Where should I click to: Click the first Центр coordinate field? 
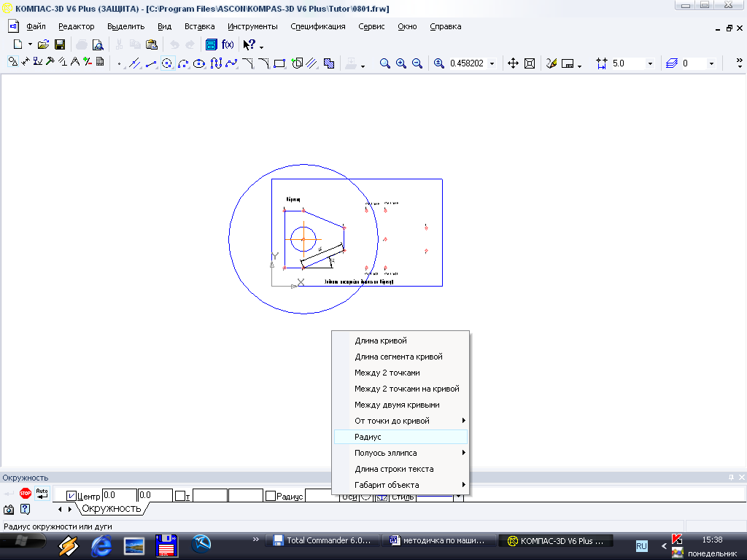point(119,495)
